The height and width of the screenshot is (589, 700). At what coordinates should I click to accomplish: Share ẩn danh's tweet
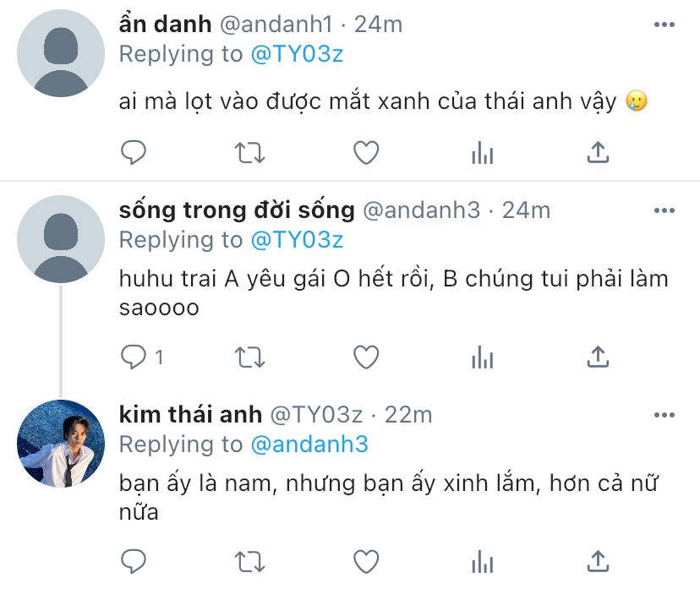point(598,152)
